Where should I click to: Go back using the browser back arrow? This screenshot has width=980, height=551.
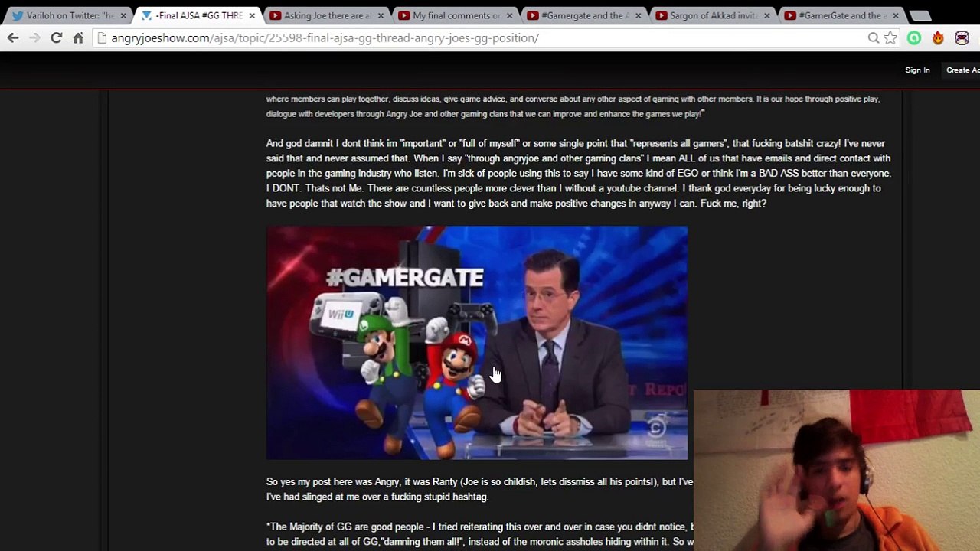click(x=13, y=37)
